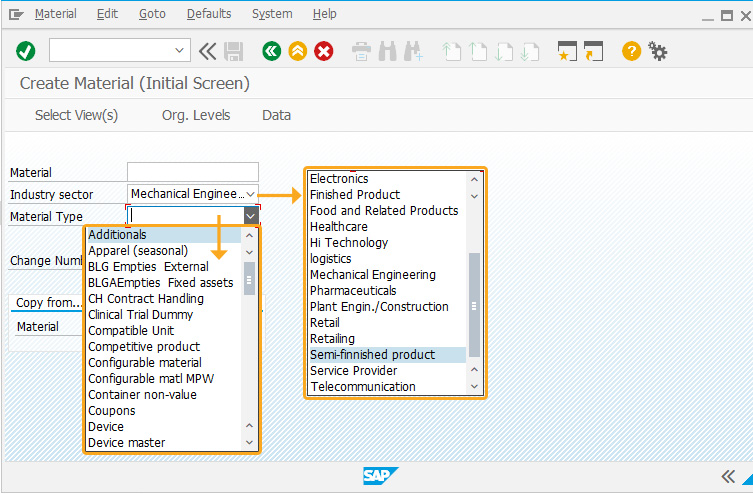Viewport: 753px width, 494px height.
Task: Select Food and Related Products sector
Action: [x=387, y=210]
